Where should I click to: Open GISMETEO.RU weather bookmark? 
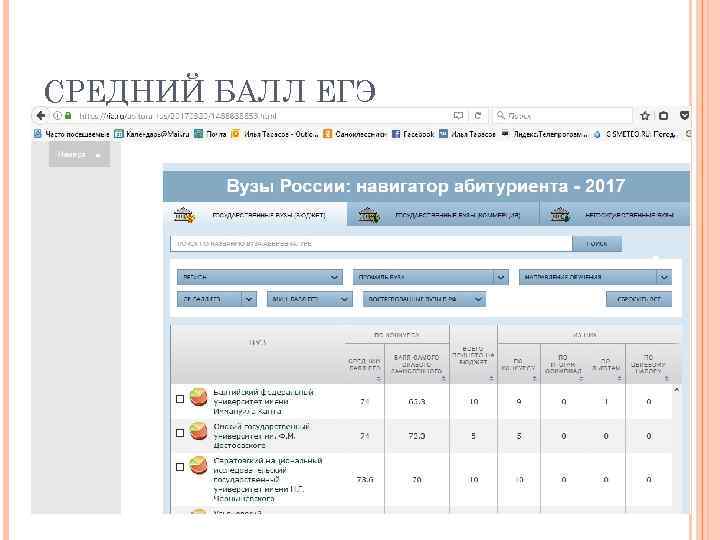click(634, 134)
